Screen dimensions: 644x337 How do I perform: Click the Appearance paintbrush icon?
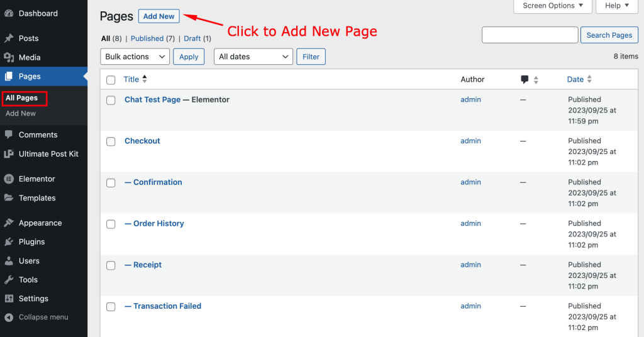click(9, 223)
